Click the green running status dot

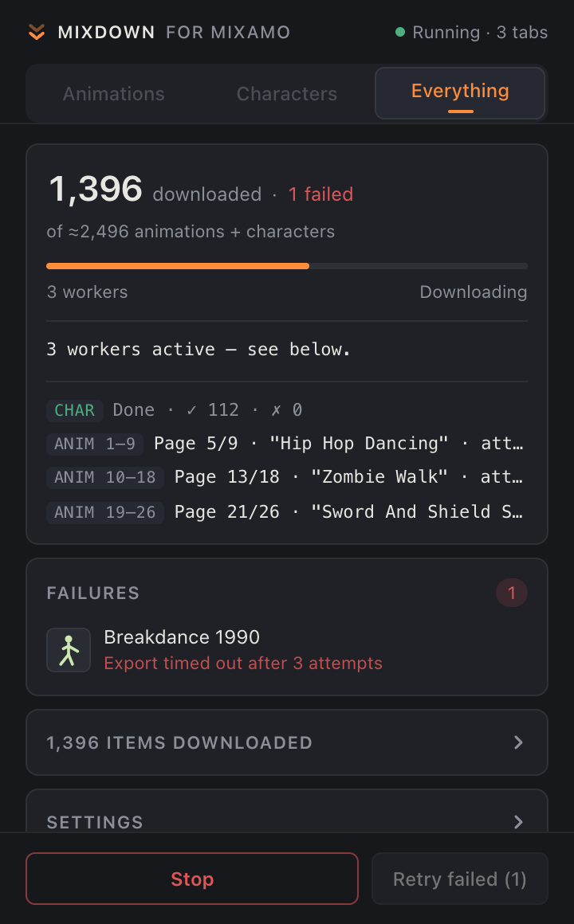tap(400, 32)
